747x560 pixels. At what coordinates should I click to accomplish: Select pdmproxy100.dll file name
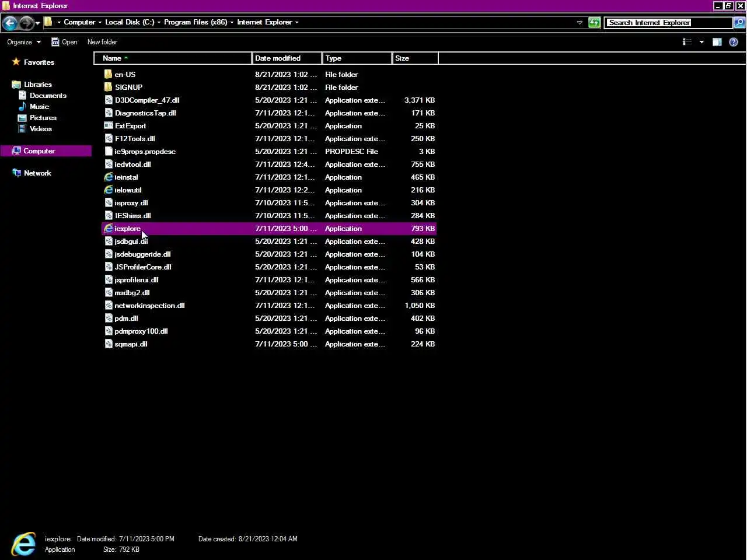click(x=141, y=331)
